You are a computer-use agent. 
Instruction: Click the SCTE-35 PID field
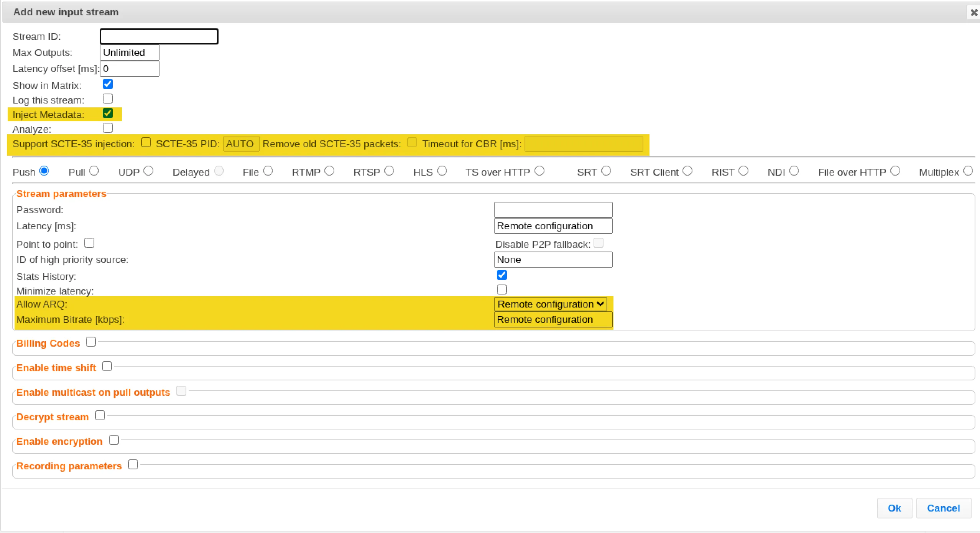coord(242,144)
